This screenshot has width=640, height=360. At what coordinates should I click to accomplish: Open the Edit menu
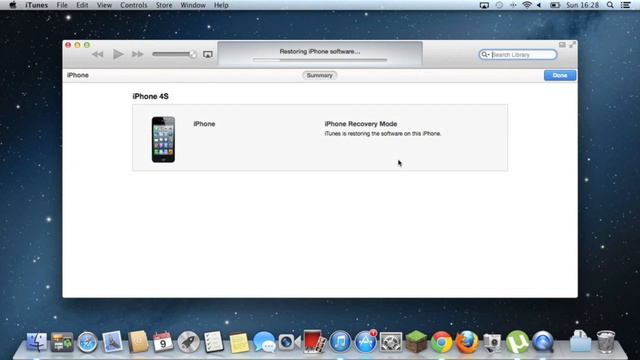pyautogui.click(x=82, y=5)
